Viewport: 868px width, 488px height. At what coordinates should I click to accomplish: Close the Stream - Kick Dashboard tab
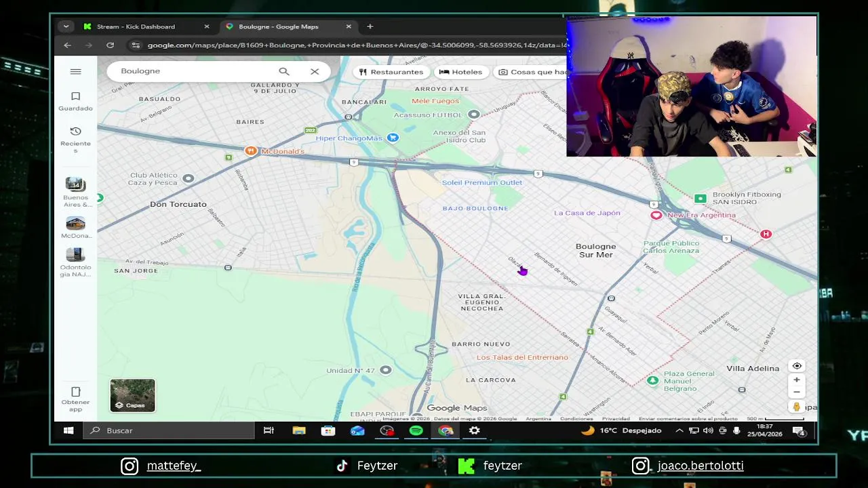[x=207, y=26]
